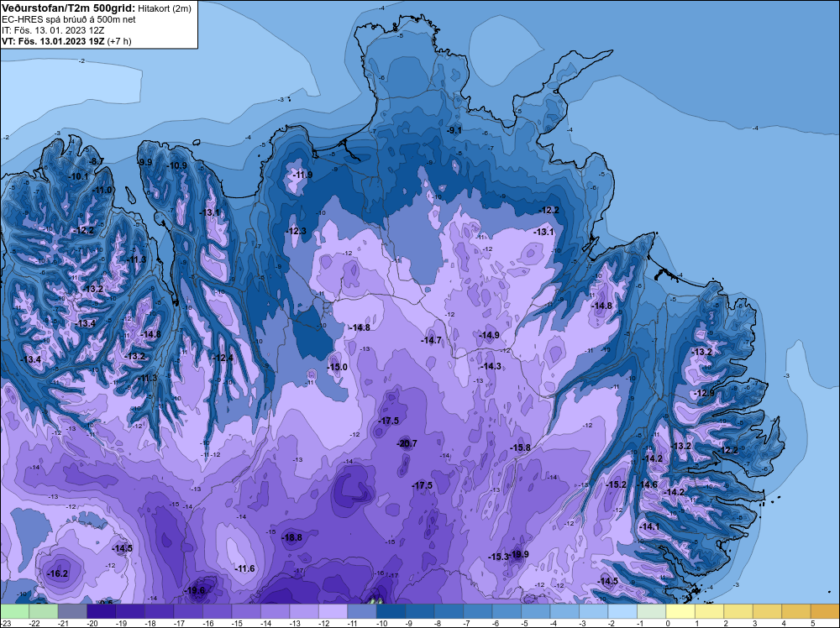Click the '0' label on the color scale
The height and width of the screenshot is (628, 840).
tap(668, 623)
